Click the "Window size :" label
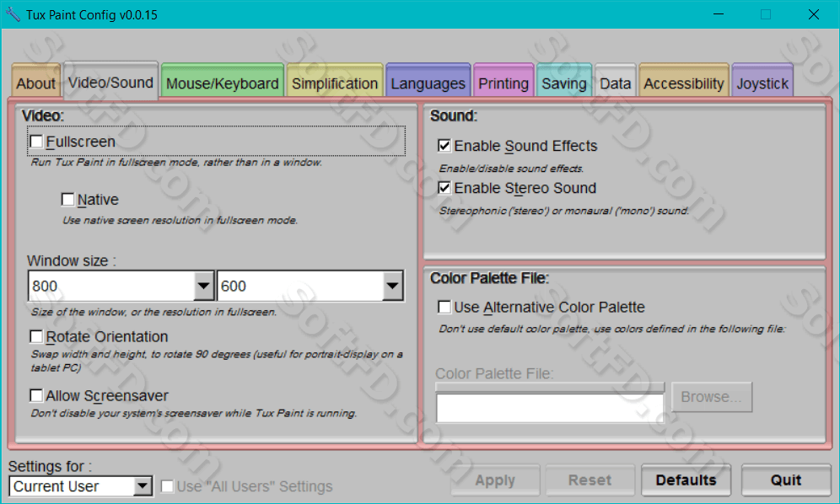 click(71, 260)
